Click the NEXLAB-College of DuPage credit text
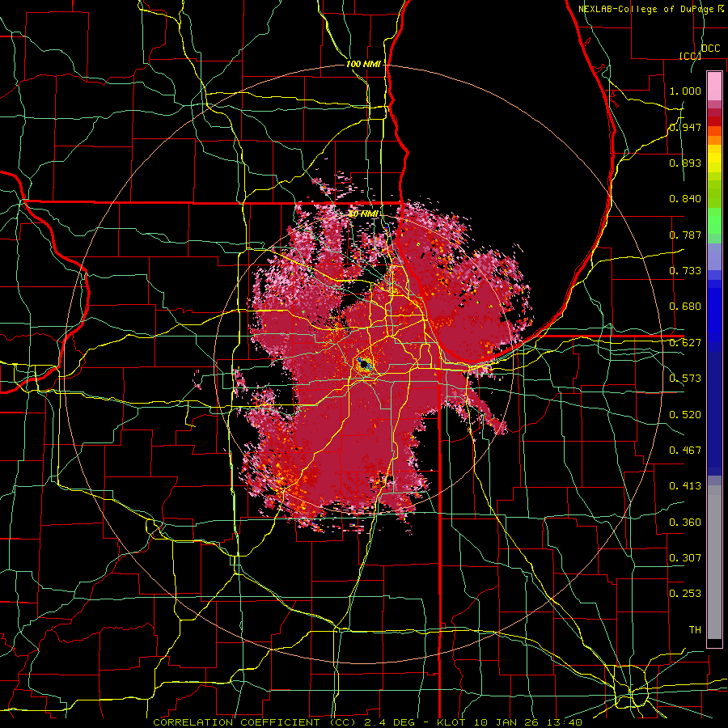This screenshot has width=728, height=728. [648, 9]
